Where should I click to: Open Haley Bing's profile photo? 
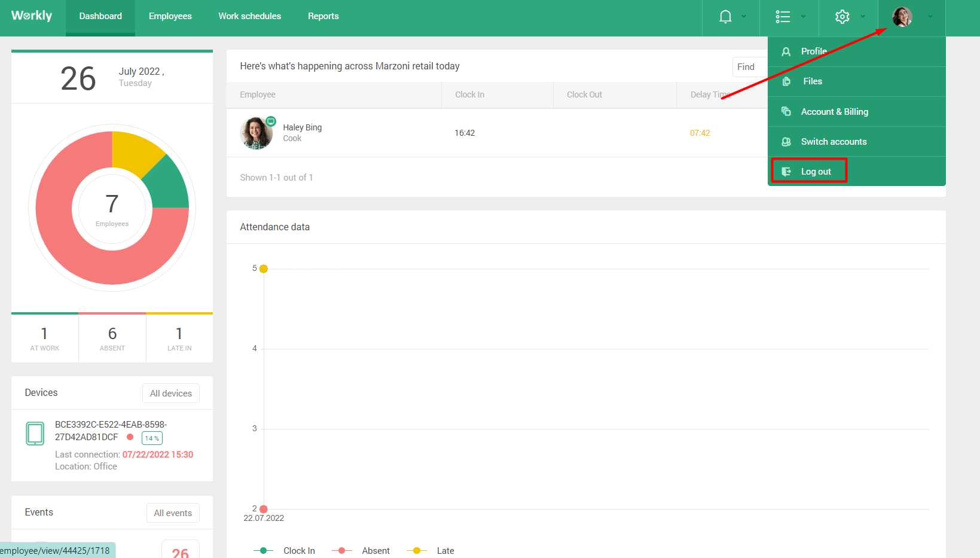[257, 133]
